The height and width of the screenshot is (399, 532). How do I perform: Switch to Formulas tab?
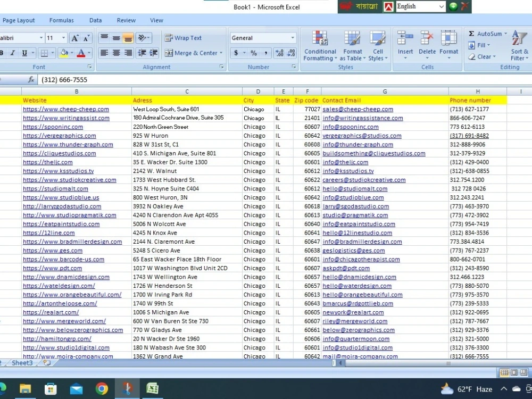pos(61,20)
